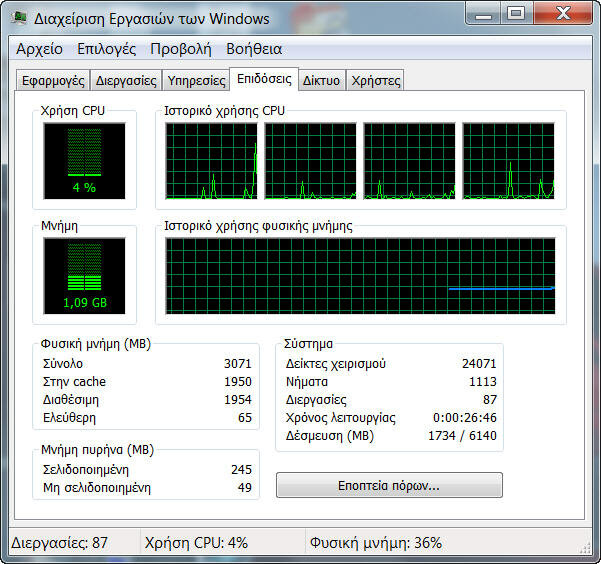Click the Διεργασίες value 87 in Σύστημα
This screenshot has height=564, width=601.
(490, 400)
